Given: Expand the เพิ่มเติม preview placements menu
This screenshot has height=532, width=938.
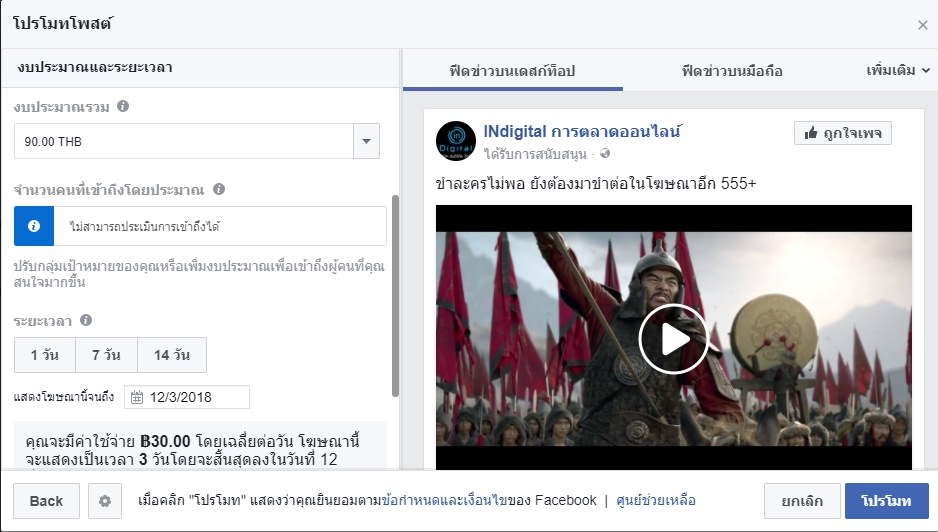Looking at the screenshot, I should coord(898,71).
